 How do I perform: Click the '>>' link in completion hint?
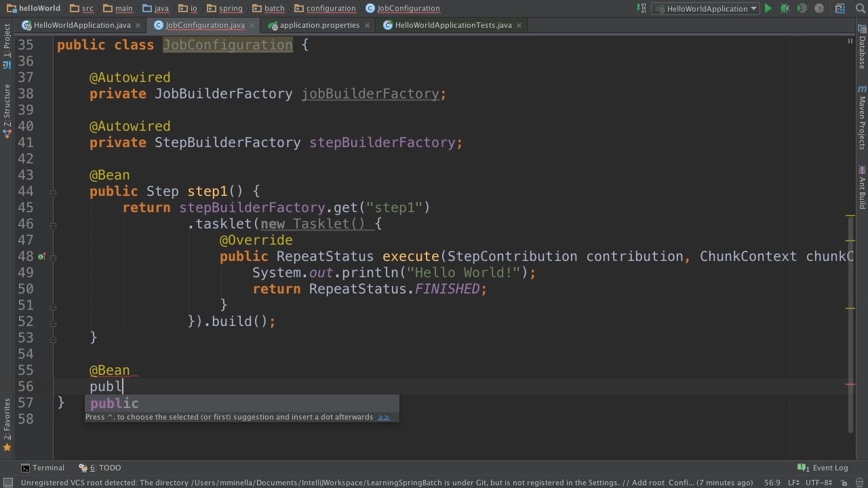[384, 417]
